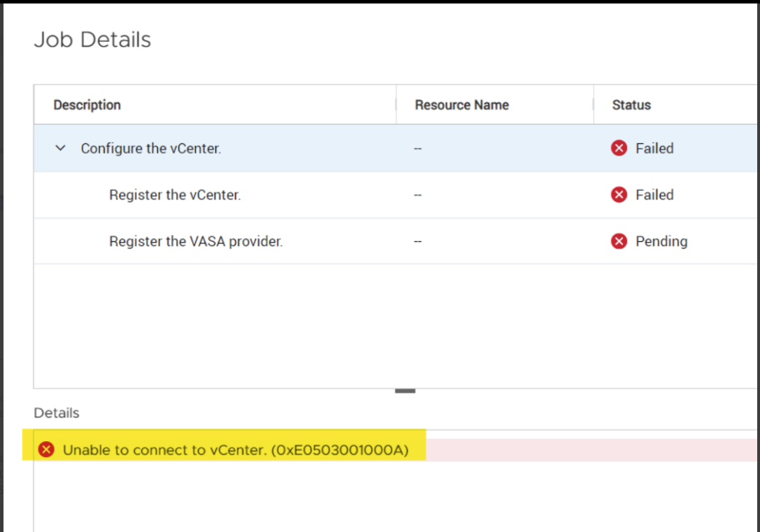The height and width of the screenshot is (532, 760).
Task: Click the Failed icon for Register the vCenter
Action: click(x=619, y=195)
